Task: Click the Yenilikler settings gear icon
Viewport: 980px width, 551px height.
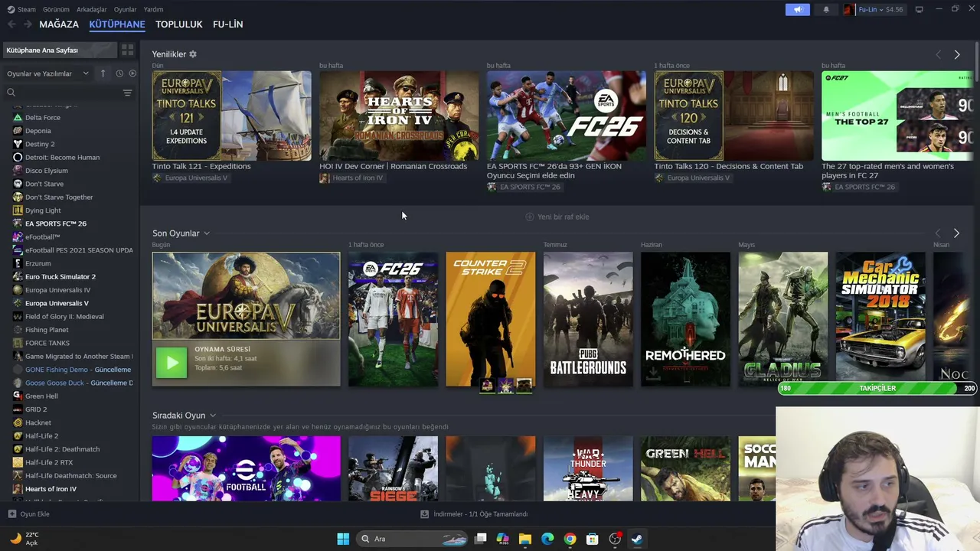Action: pyautogui.click(x=193, y=54)
